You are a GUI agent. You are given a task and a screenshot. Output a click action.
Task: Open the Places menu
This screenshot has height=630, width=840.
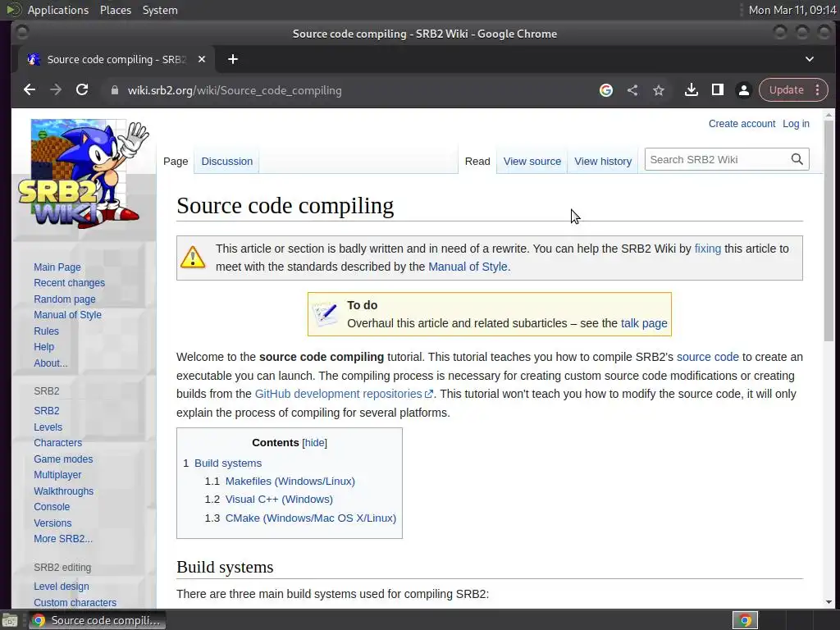tap(115, 10)
